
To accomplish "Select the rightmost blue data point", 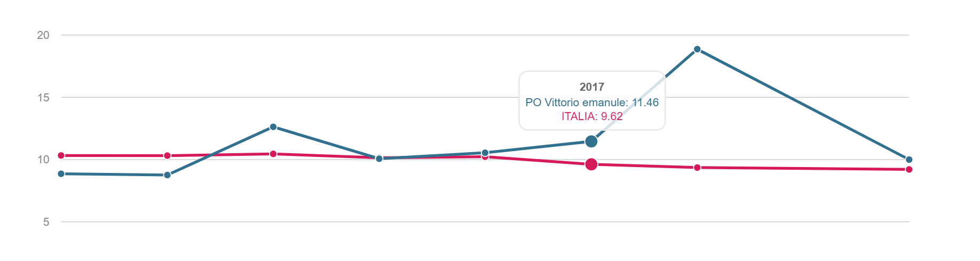I will (x=909, y=160).
